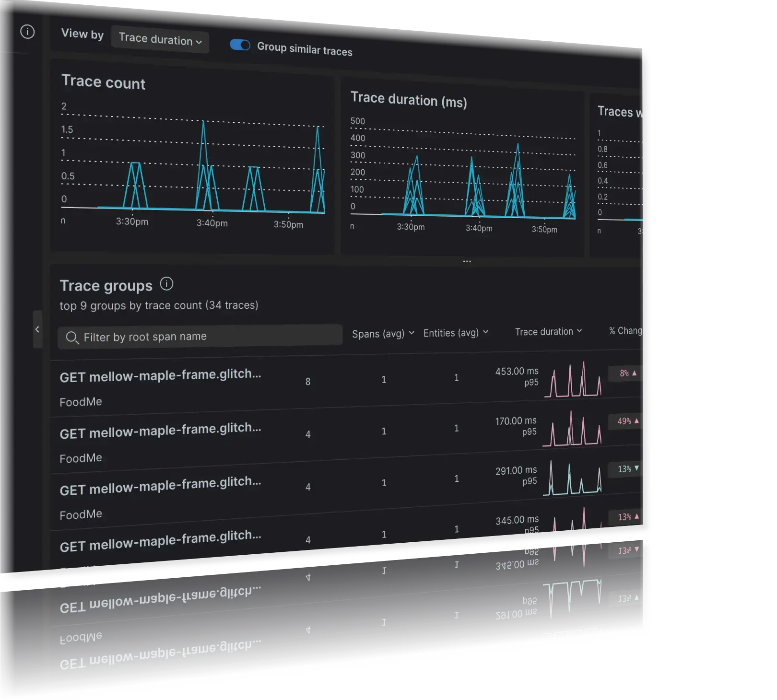Screen dimensions: 777x700
Task: Click the upward arrow inside the 8% badge
Action: pos(636,373)
